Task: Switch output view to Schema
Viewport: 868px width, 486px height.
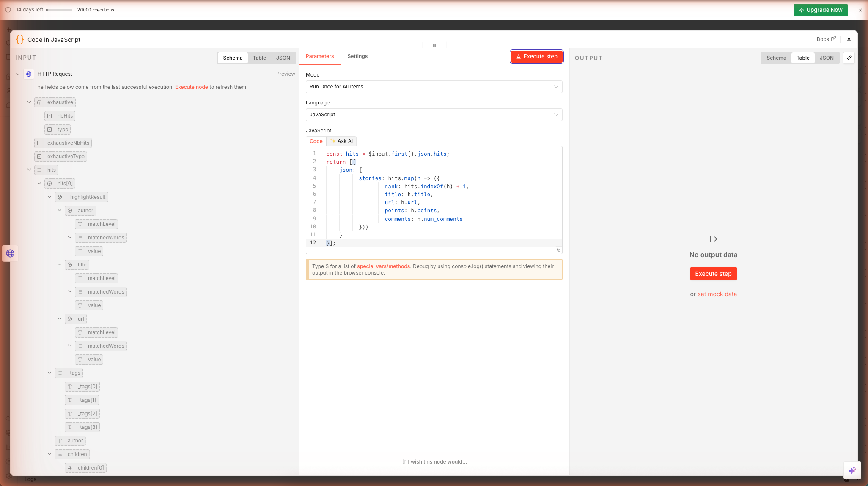Action: click(776, 58)
